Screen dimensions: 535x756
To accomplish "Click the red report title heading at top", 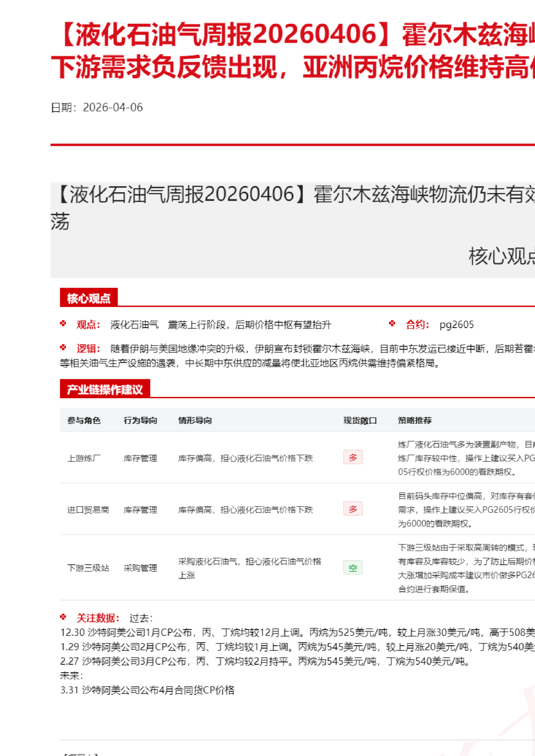I will [293, 51].
